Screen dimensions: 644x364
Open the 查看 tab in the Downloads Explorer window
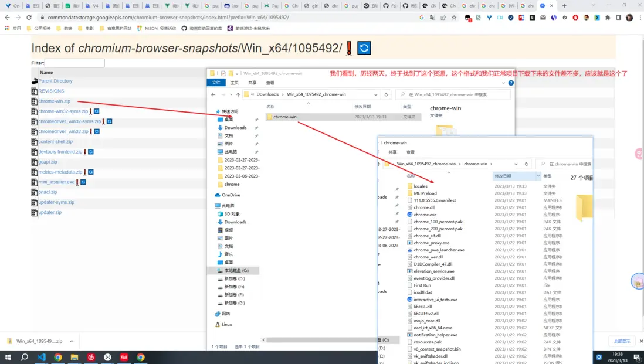tap(270, 83)
